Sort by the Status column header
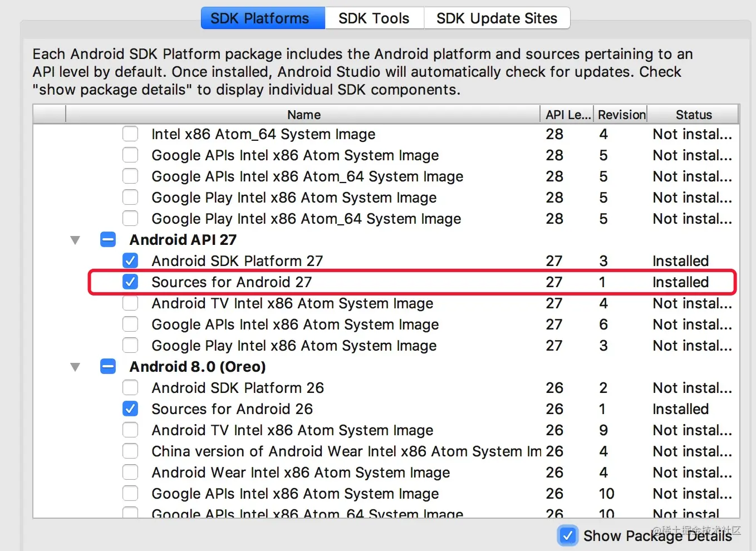This screenshot has height=551, width=756. (x=694, y=115)
